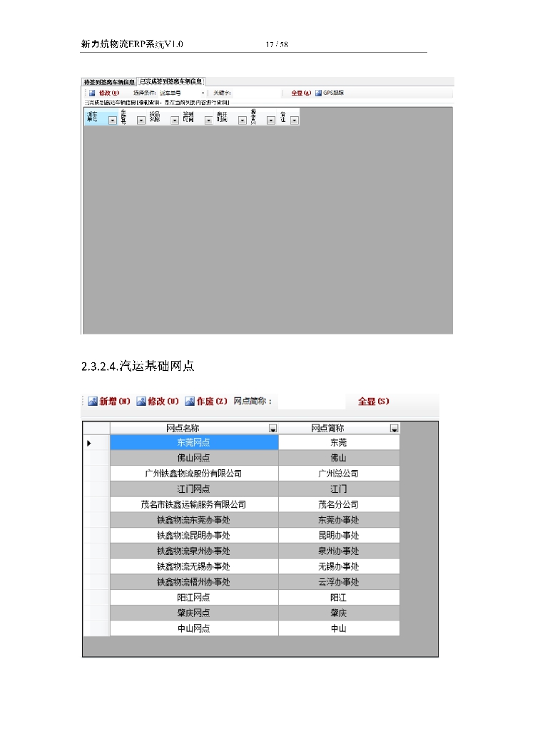535x756 pixels.
Task: Open the 签到时间 column filter dropdown
Action: [x=208, y=121]
